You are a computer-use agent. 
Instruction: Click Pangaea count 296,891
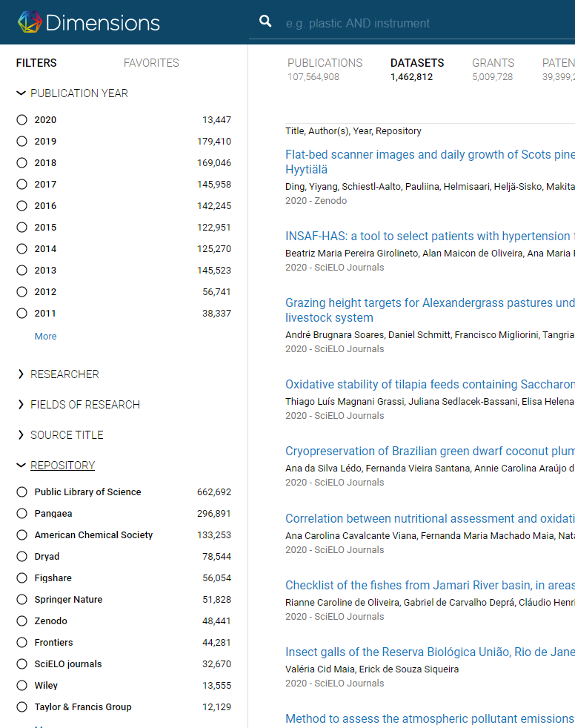(x=214, y=514)
